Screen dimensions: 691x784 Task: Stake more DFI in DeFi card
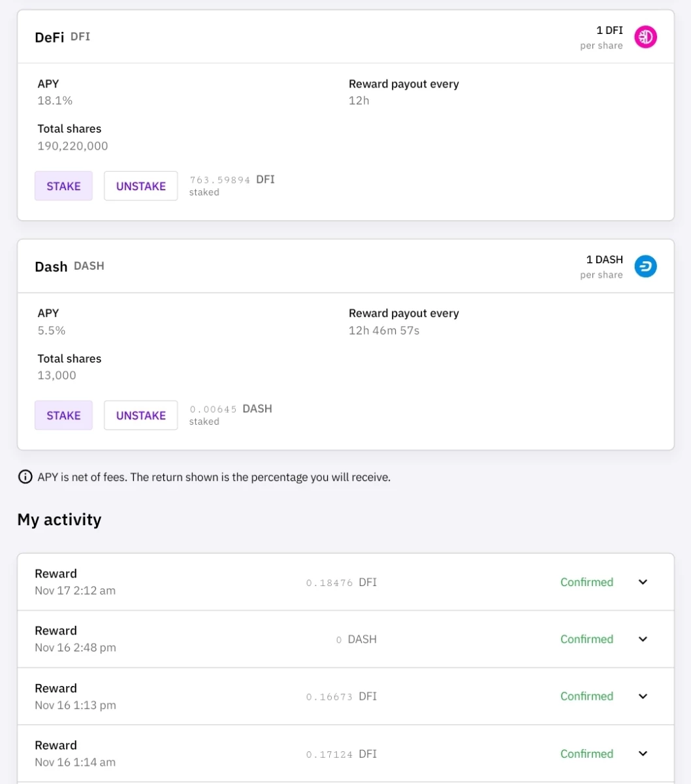click(x=63, y=186)
